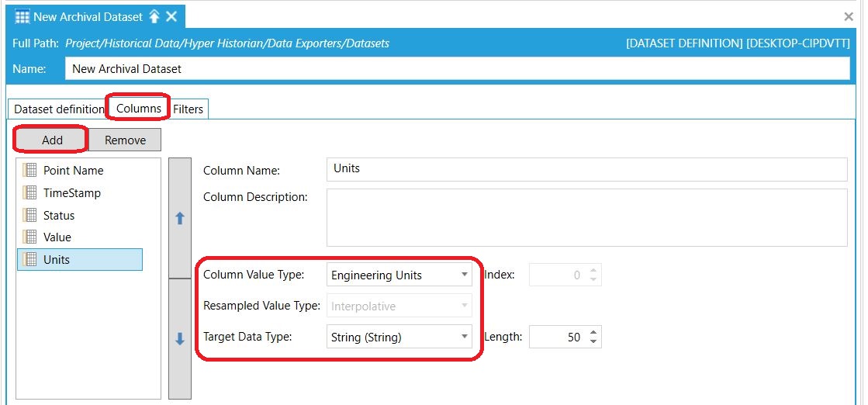
Task: Click the Add column button
Action: (52, 140)
